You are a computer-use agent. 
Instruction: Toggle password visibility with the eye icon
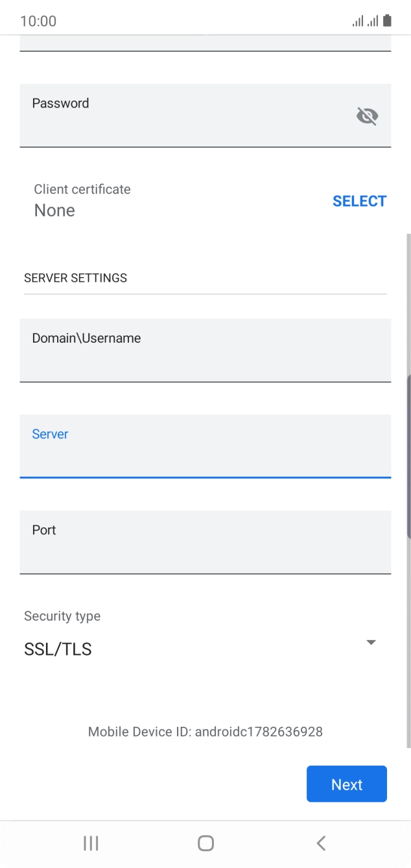[368, 115]
